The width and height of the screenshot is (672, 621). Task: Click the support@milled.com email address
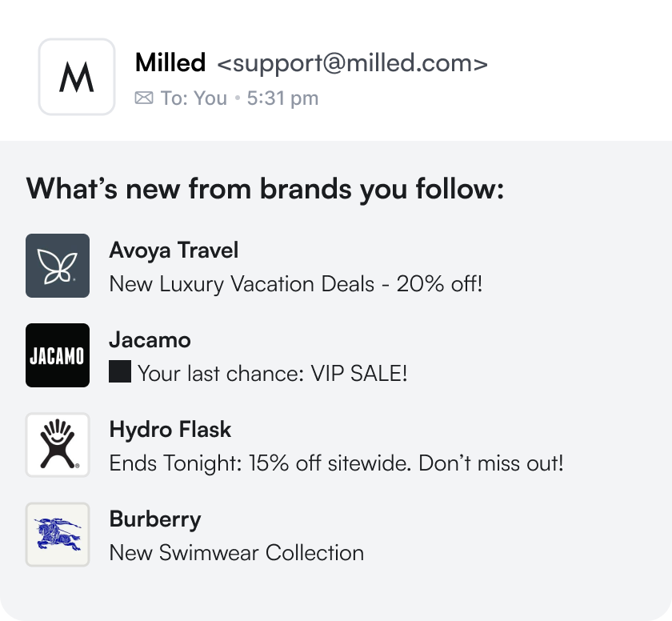coord(352,63)
